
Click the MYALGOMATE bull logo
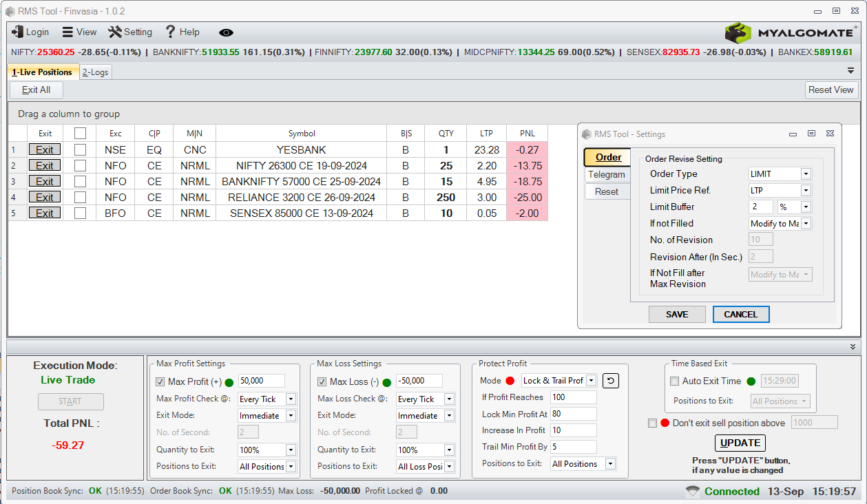coord(738,32)
